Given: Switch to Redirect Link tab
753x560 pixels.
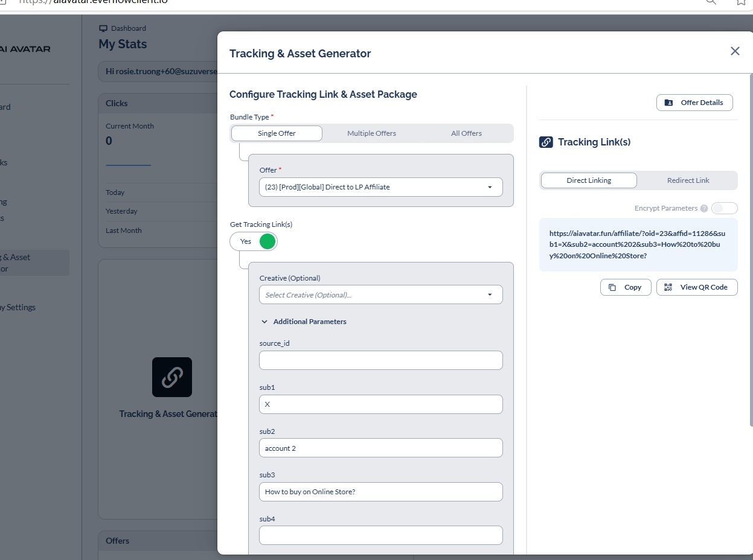Looking at the screenshot, I should pyautogui.click(x=688, y=180).
